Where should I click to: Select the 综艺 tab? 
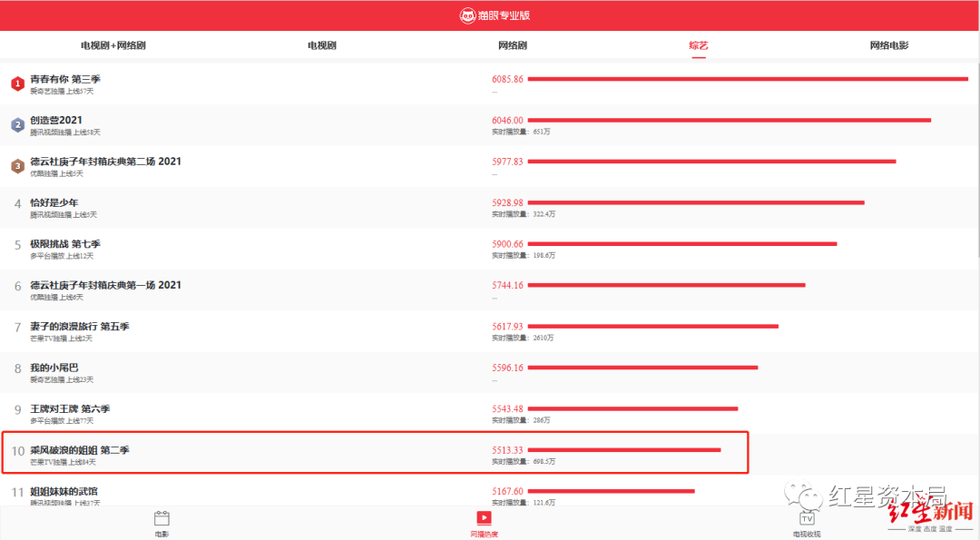pyautogui.click(x=699, y=45)
